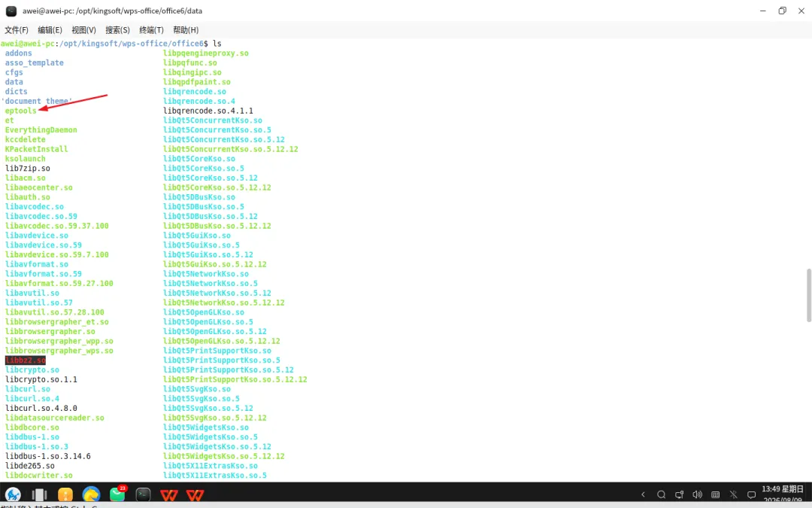This screenshot has width=812, height=508.
Task: Click the libQt5ConcurrentKso.so.5.12.12 file name
Action: point(231,149)
